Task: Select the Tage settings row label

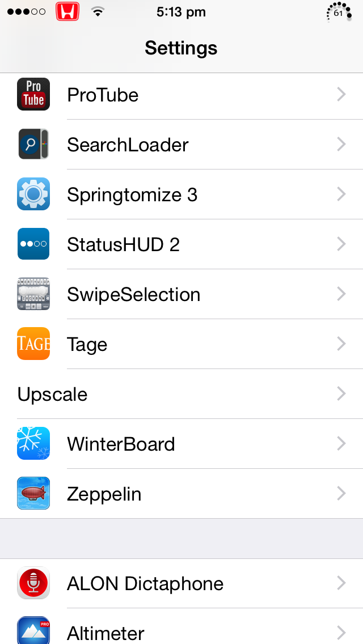Action: pyautogui.click(x=87, y=345)
